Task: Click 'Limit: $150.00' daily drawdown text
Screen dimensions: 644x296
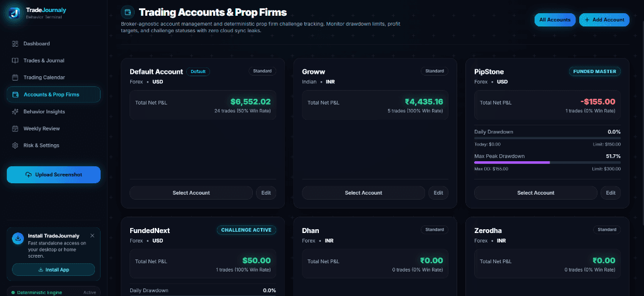Action: tap(606, 144)
